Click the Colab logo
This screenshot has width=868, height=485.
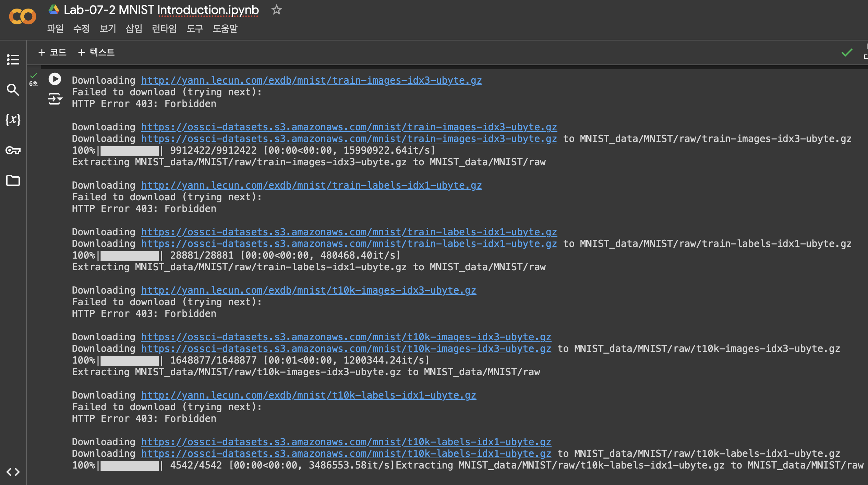[23, 16]
